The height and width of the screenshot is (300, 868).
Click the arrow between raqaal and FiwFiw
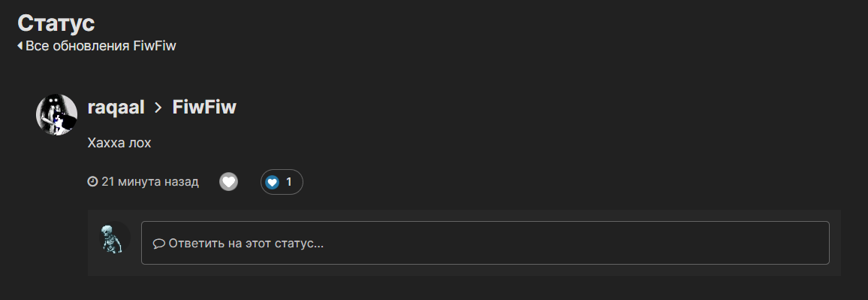tap(158, 108)
